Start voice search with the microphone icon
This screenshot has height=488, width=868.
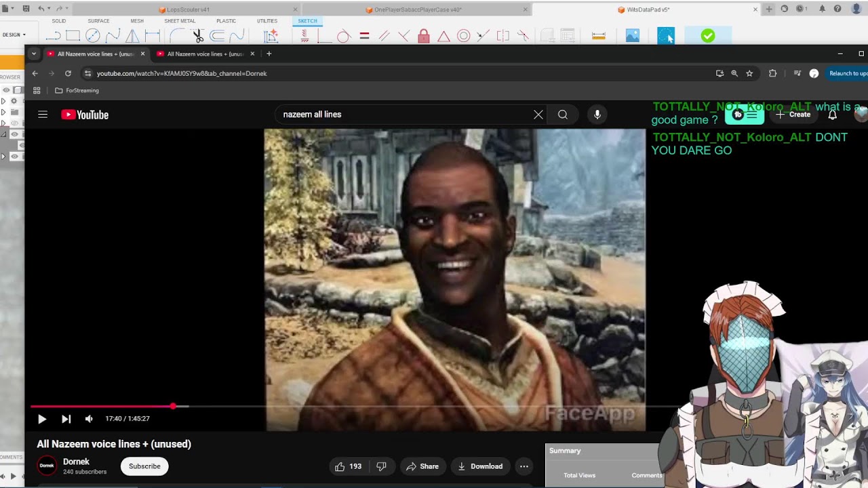(x=597, y=115)
